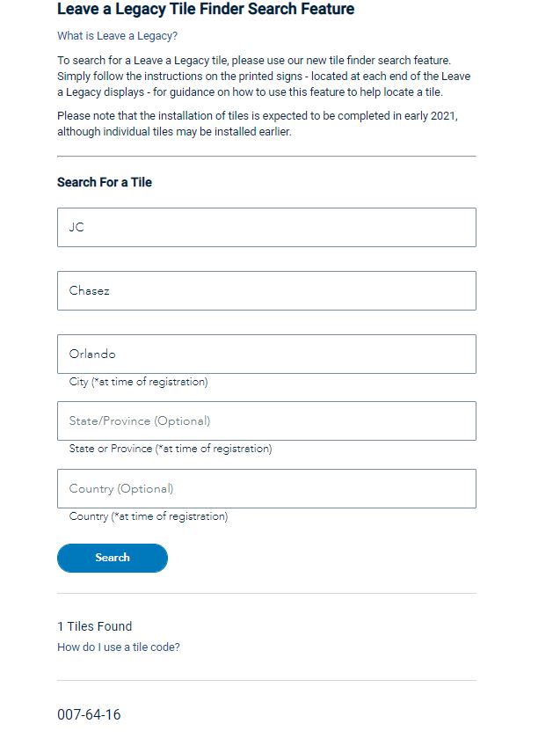The image size is (560, 753).
Task: Click the paragraph starting "To search for"
Action: (264, 76)
